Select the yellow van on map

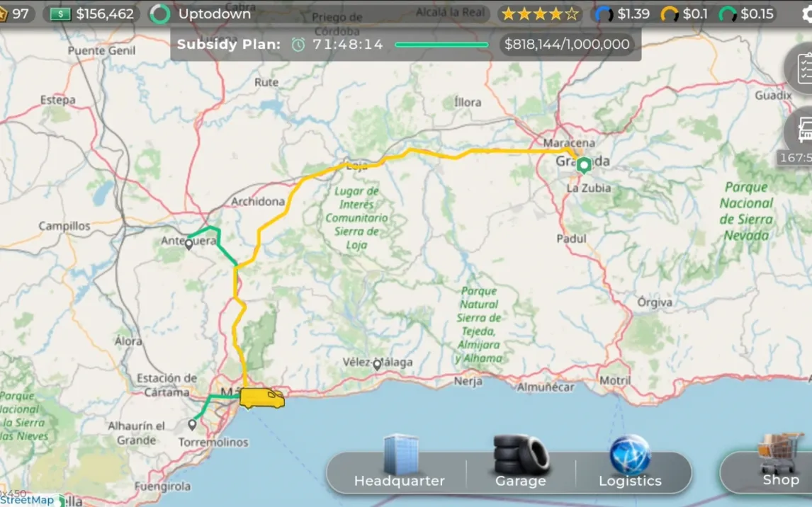click(x=261, y=399)
